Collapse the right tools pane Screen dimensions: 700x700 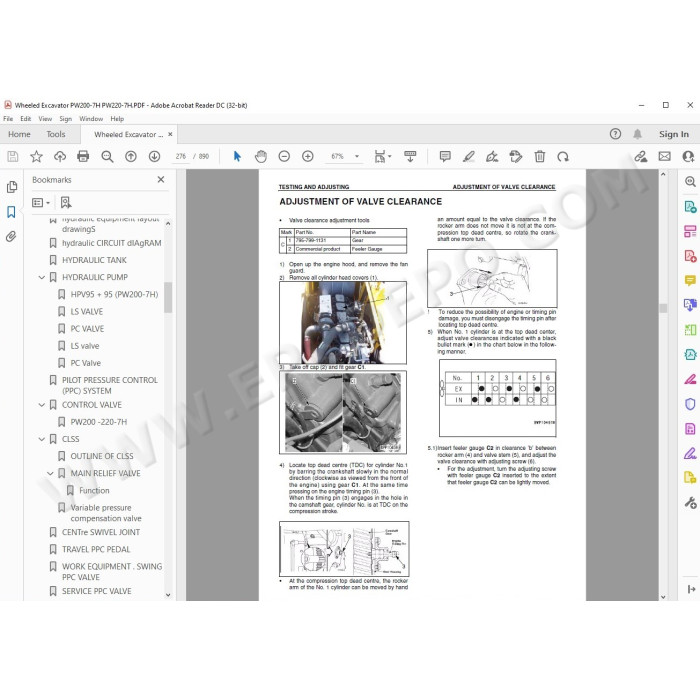(x=691, y=589)
